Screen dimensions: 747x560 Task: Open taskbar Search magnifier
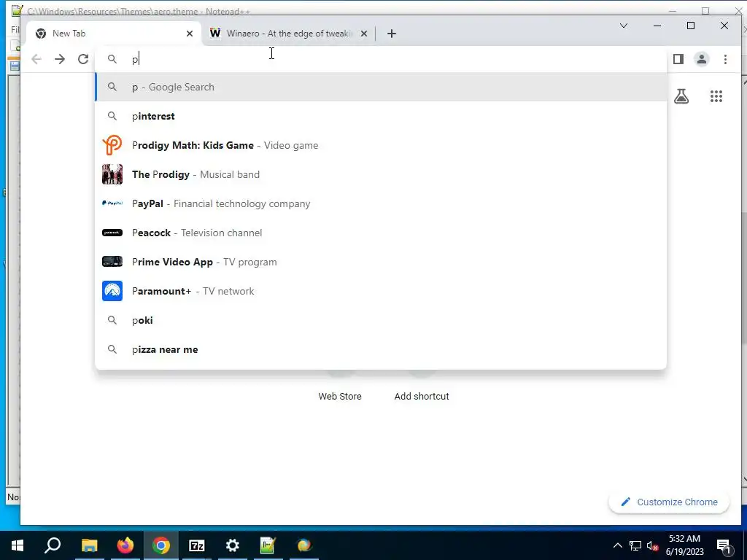[53, 545]
